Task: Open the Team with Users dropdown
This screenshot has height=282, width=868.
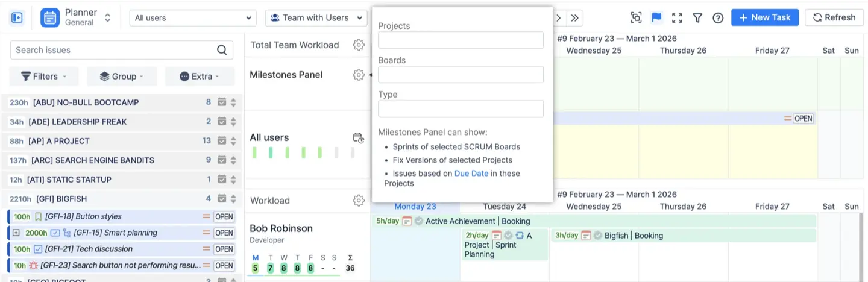Action: click(316, 18)
